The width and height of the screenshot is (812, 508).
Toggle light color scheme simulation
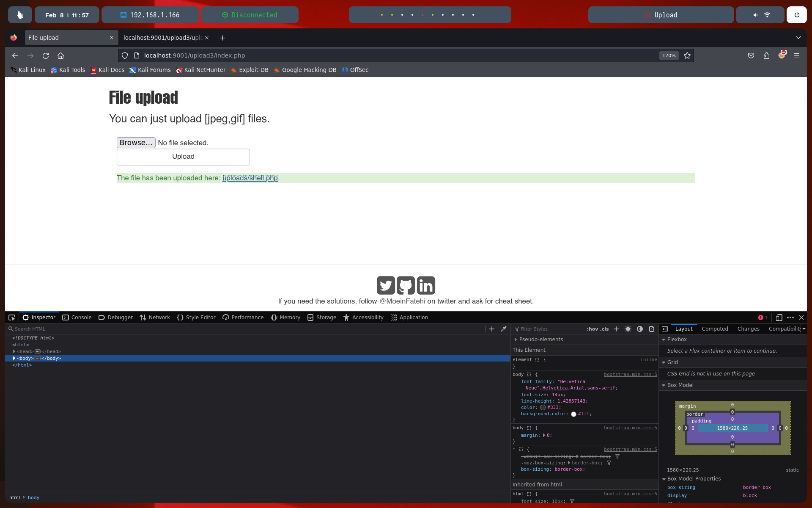[x=628, y=329]
